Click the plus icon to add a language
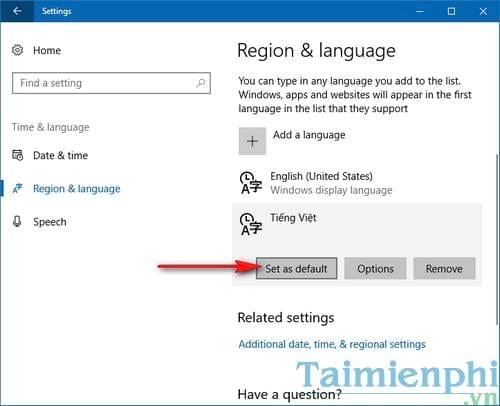This screenshot has height=406, width=500. click(252, 141)
